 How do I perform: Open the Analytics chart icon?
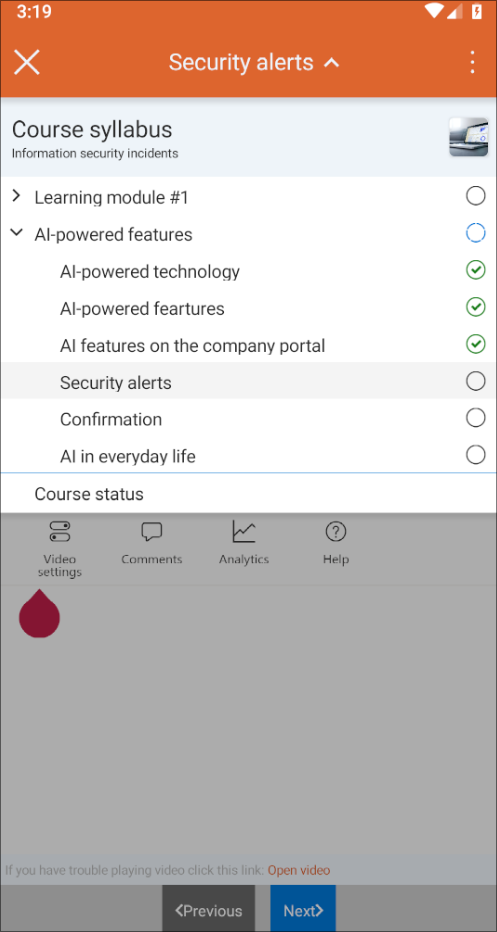244,531
